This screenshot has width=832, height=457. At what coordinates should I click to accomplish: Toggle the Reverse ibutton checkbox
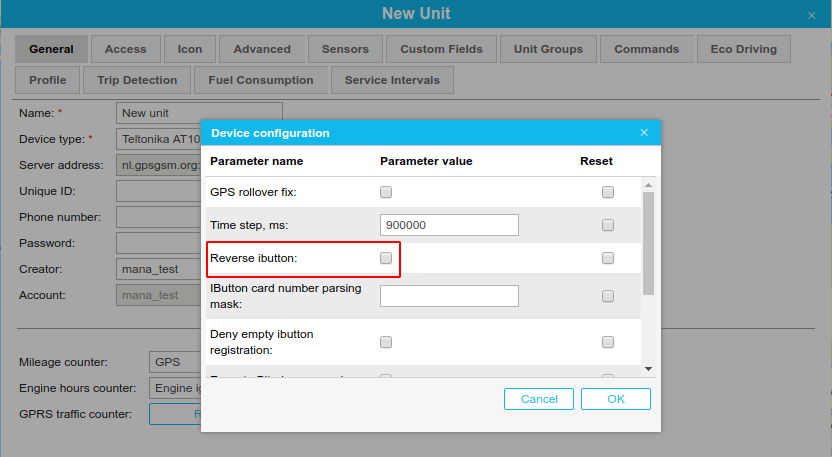click(386, 258)
